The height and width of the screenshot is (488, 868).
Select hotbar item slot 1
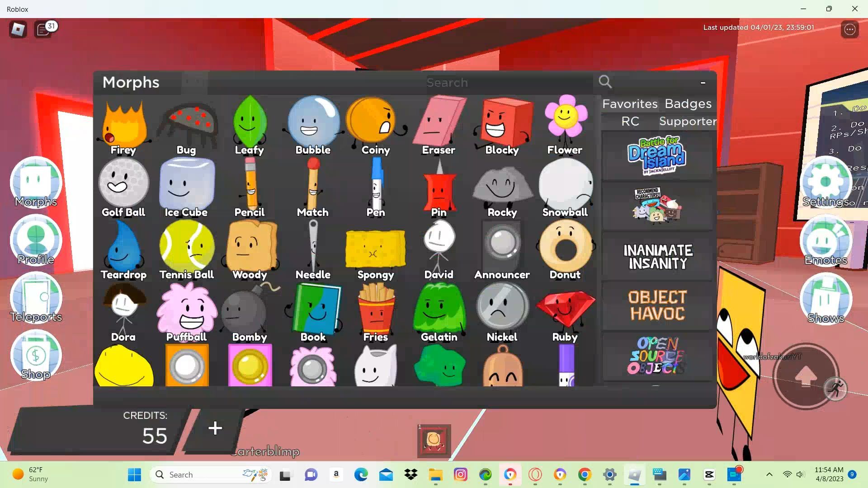(x=434, y=441)
